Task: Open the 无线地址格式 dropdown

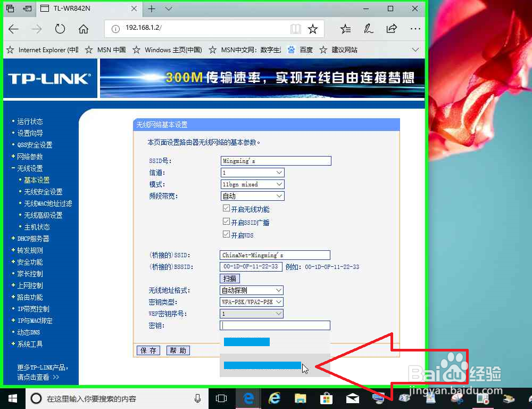Action: [x=252, y=290]
